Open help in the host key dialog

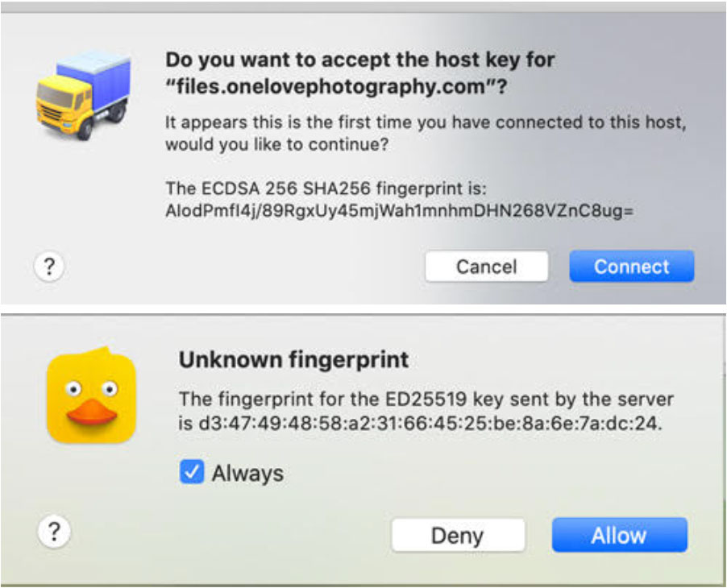coord(49,267)
